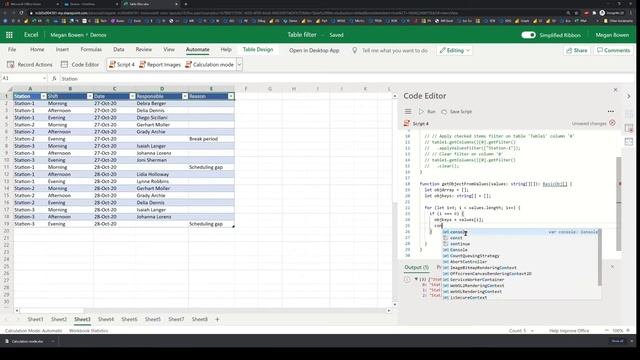Open the Station column filter dropdown
Image resolution: width=640 pixels, height=360 pixels.
point(43,96)
